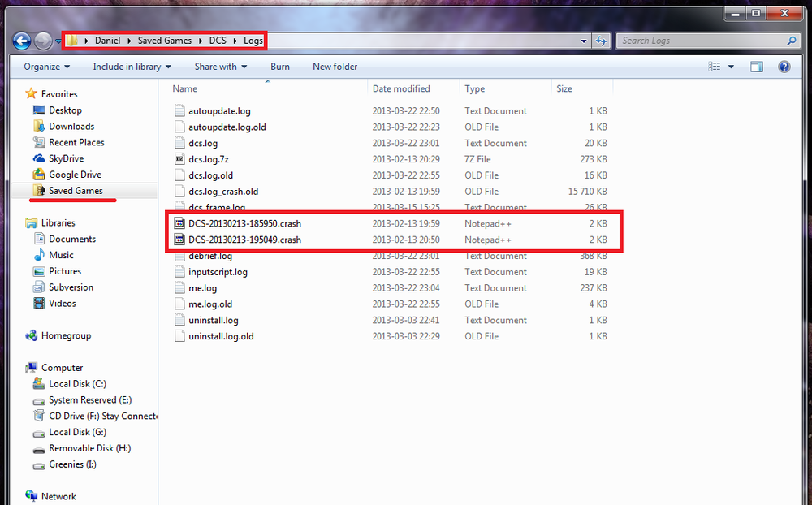The image size is (812, 505).
Task: Open the address bar history dropdown
Action: click(x=583, y=40)
